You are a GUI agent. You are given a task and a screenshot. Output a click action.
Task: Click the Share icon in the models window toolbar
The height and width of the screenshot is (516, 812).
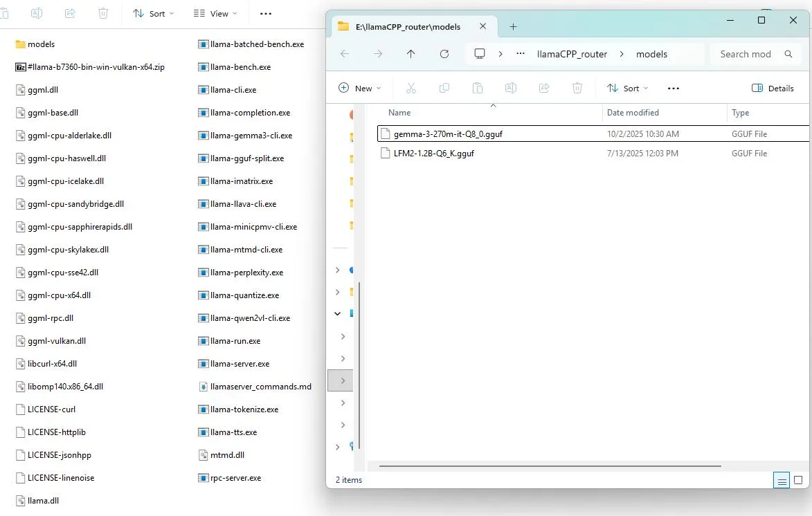(x=543, y=88)
